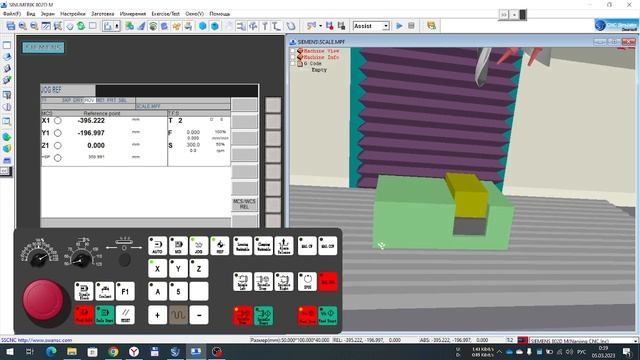640x360 pixels.
Task: Select the REF reference point key
Action: [220, 246]
